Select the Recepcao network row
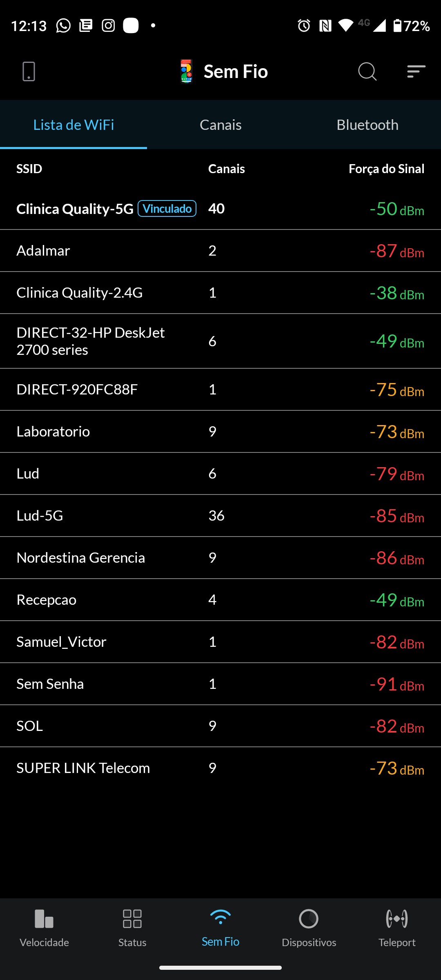 point(47,600)
